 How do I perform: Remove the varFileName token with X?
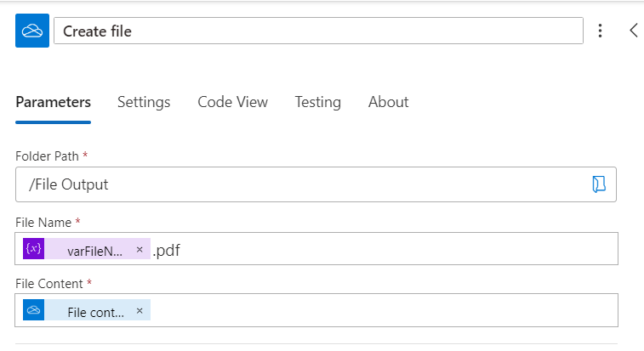coord(140,250)
